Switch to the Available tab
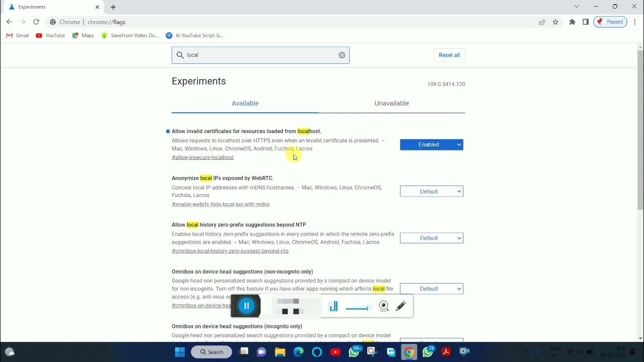The image size is (644, 362). click(x=245, y=104)
